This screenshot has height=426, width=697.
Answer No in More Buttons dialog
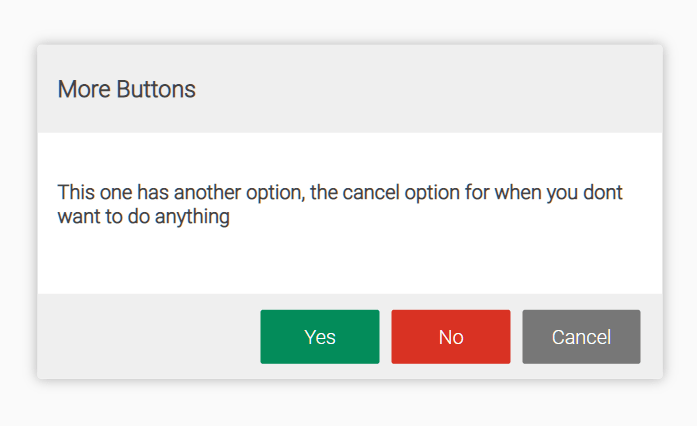(x=451, y=337)
